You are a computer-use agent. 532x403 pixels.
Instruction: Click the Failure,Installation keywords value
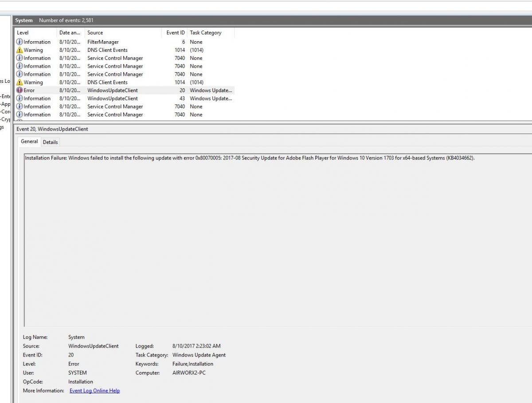point(193,364)
